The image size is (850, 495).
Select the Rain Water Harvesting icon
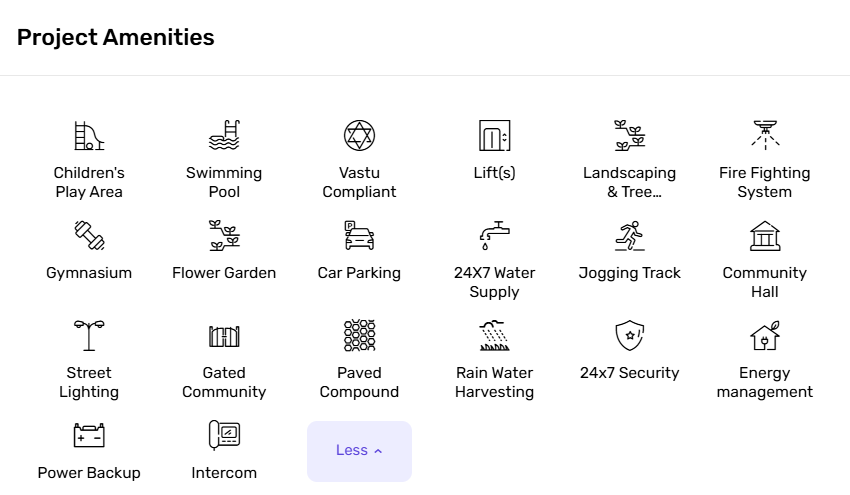494,336
